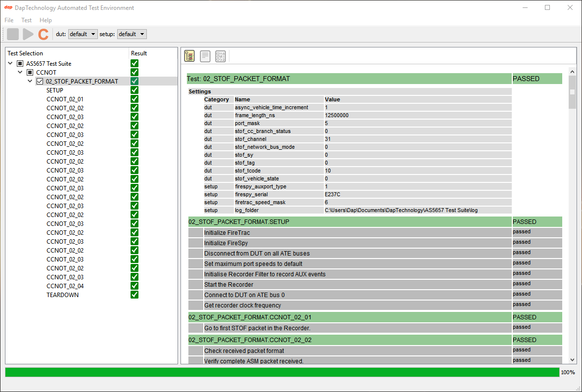Viewport: 582px width, 392px height.
Task: Click the 02_STOF_PACKET_FORMAT.SETUP section header
Action: click(x=349, y=221)
